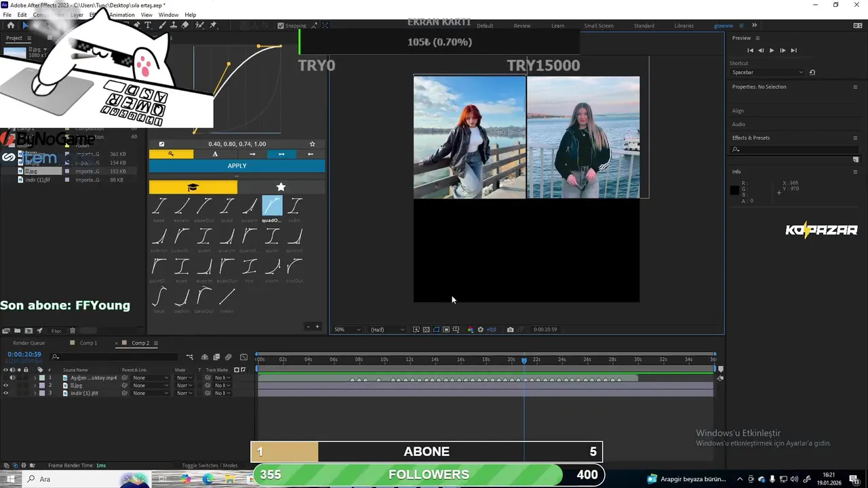Viewport: 868px width, 488px height.
Task: Open blending Mode dropdown for layer 2
Action: point(184,386)
